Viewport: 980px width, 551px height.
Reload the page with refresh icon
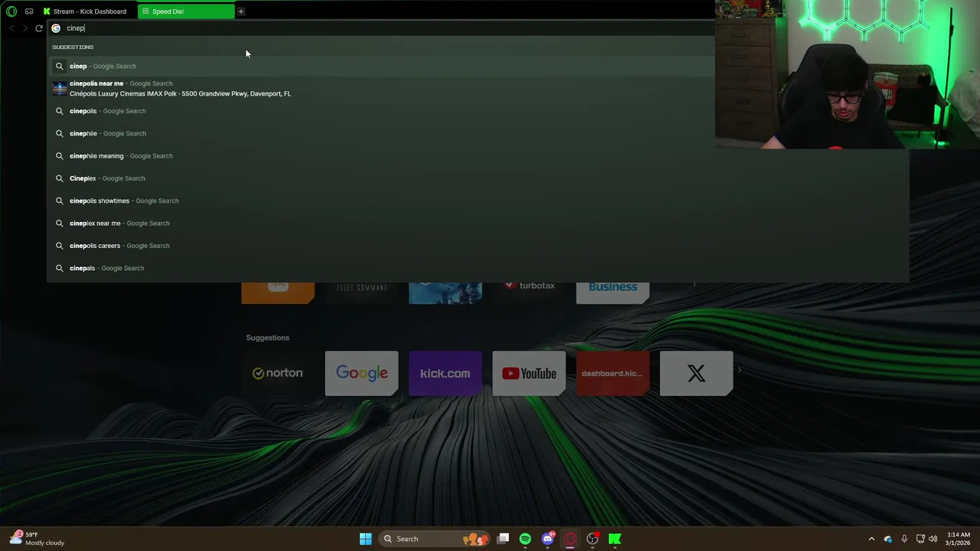pos(38,28)
